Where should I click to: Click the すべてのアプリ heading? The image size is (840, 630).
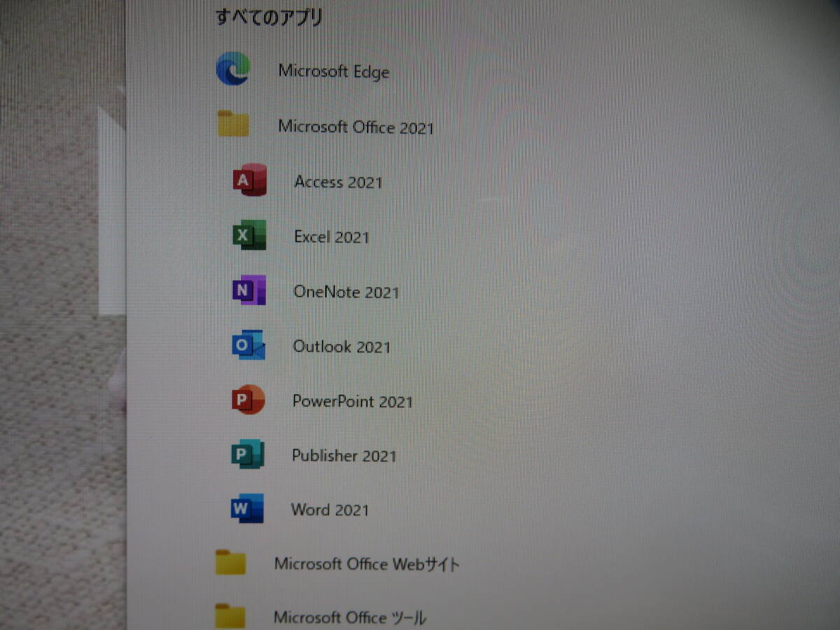(x=269, y=17)
